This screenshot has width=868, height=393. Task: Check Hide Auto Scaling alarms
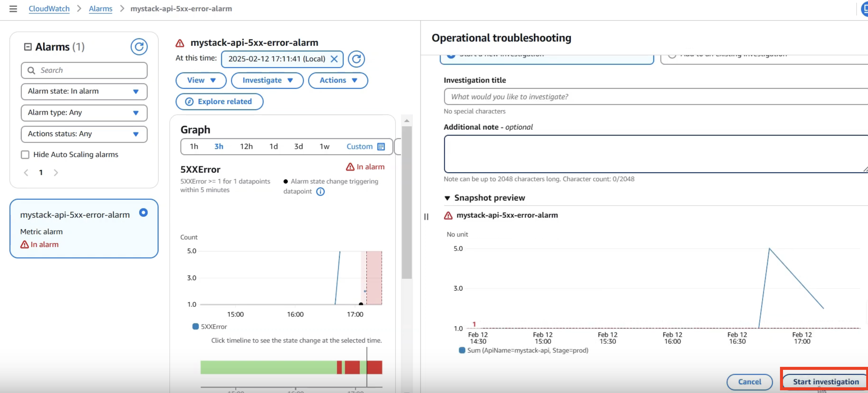pos(25,155)
